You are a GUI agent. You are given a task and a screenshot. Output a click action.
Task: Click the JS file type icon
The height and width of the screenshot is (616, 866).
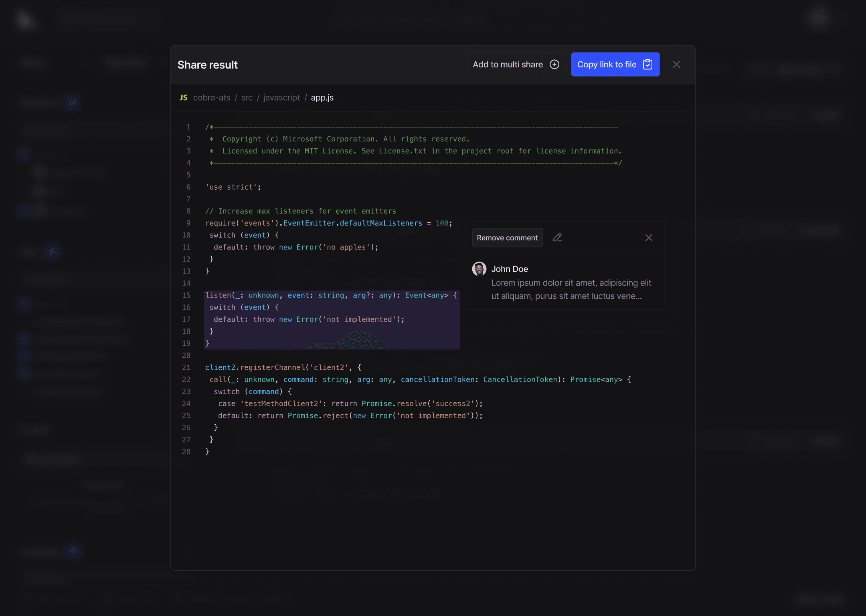(x=183, y=98)
